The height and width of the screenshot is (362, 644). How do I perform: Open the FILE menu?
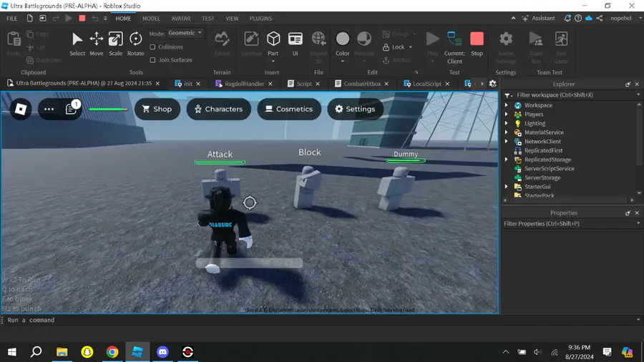pos(12,19)
